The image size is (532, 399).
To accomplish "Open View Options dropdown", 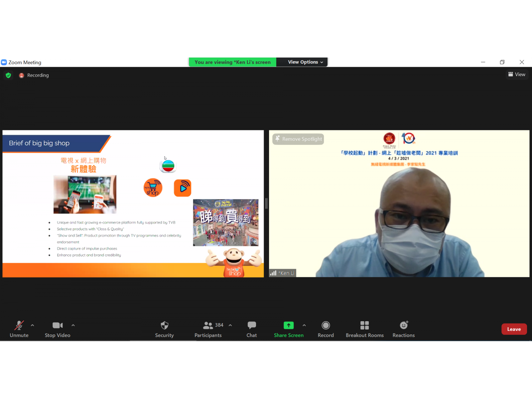I will pos(305,62).
